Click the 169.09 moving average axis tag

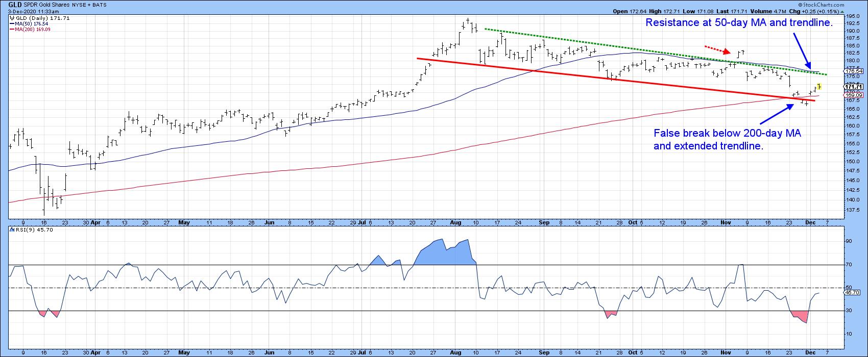click(854, 95)
